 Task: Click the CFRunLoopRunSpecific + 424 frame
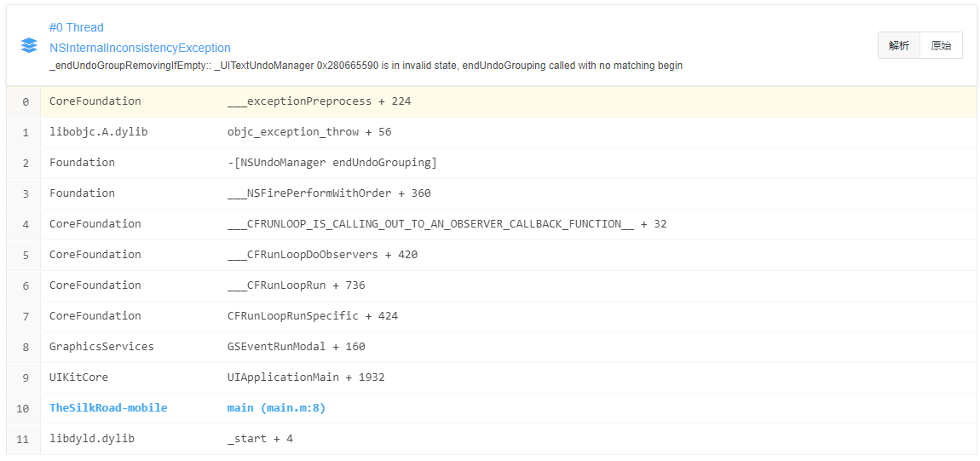point(312,316)
